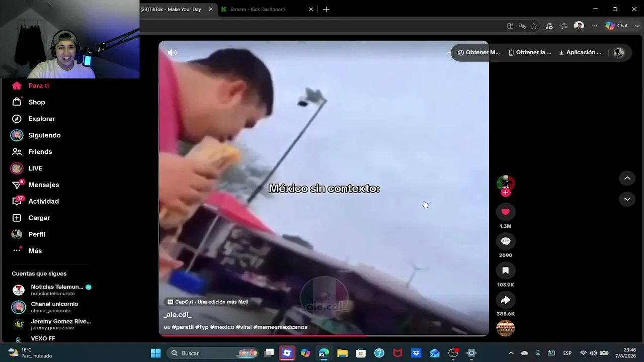This screenshot has height=362, width=644.
Task: Open the video comments
Action: click(506, 241)
